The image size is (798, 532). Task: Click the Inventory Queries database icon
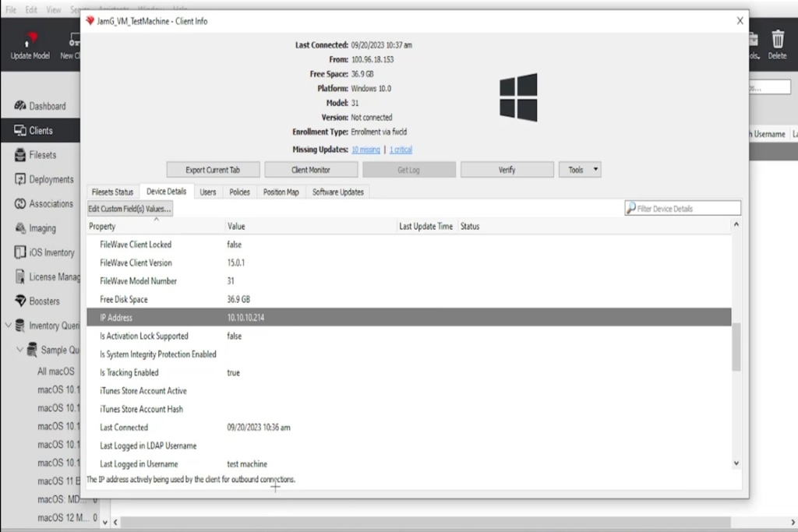click(x=20, y=326)
